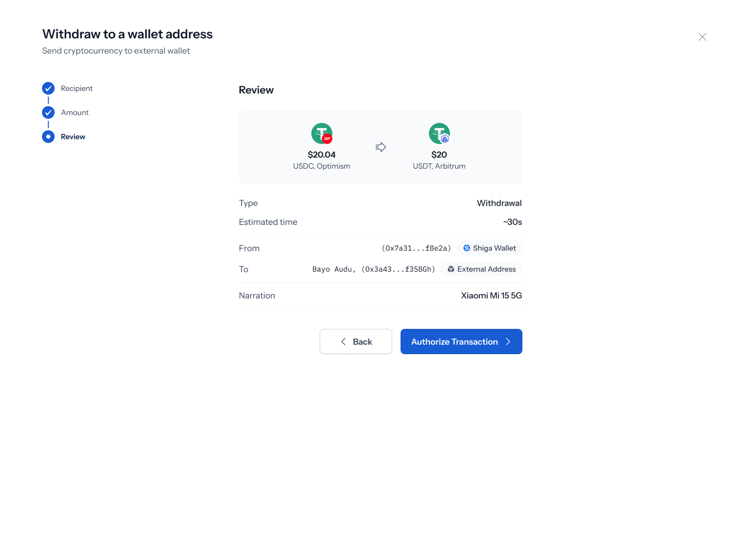The width and height of the screenshot is (756, 538).
Task: Select the Shiga Wallet badge
Action: point(489,248)
